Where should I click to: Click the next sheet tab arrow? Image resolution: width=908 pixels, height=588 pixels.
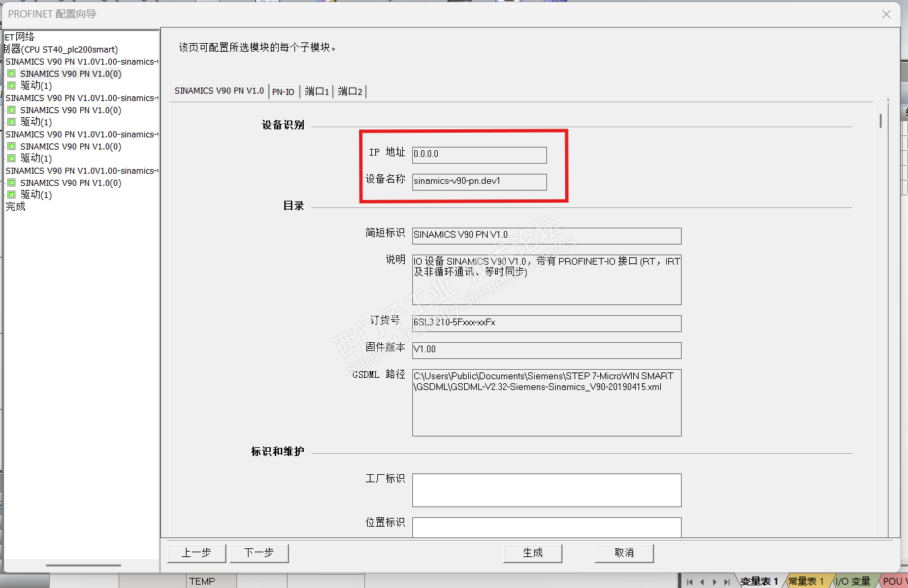[x=715, y=581]
